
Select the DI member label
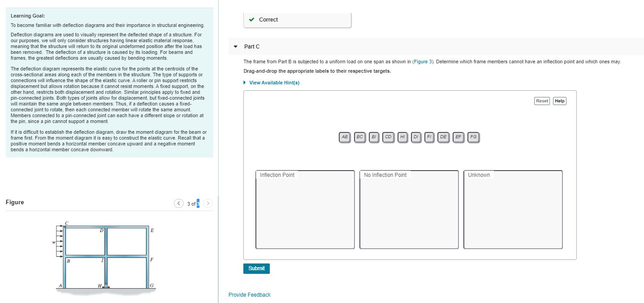point(415,137)
